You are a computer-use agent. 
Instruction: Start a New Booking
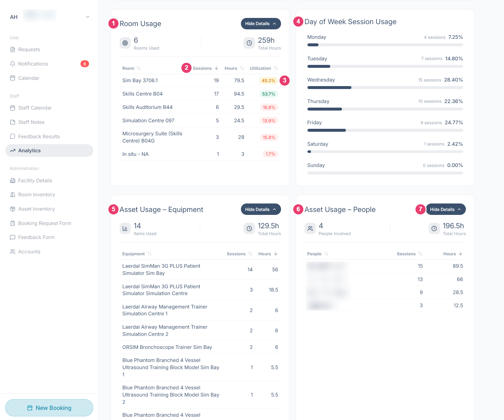tap(49, 408)
